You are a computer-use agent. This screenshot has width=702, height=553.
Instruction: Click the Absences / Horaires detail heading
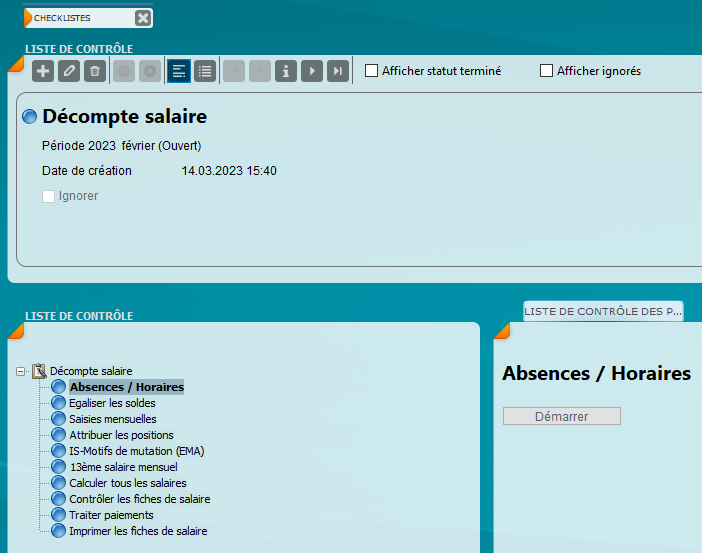pyautogui.click(x=596, y=373)
